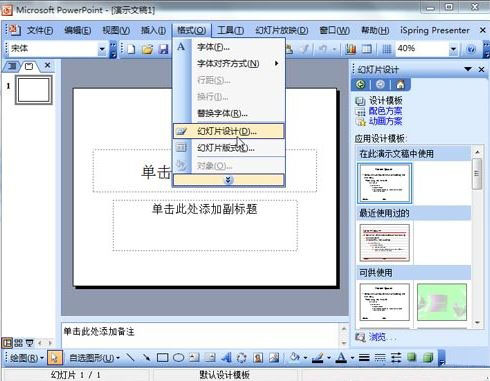The width and height of the screenshot is (490, 381).
Task: Select the Arrow drawing tool
Action: pyautogui.click(x=146, y=358)
